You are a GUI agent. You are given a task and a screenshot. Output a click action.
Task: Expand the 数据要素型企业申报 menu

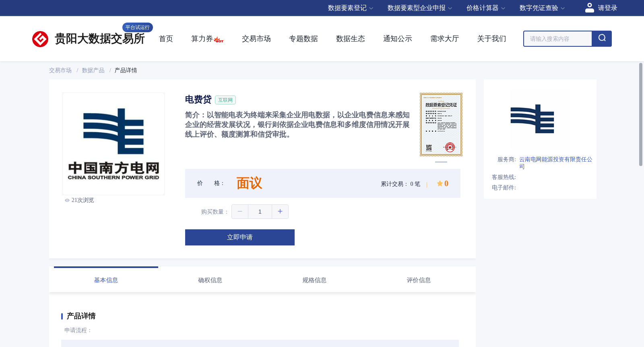(419, 8)
